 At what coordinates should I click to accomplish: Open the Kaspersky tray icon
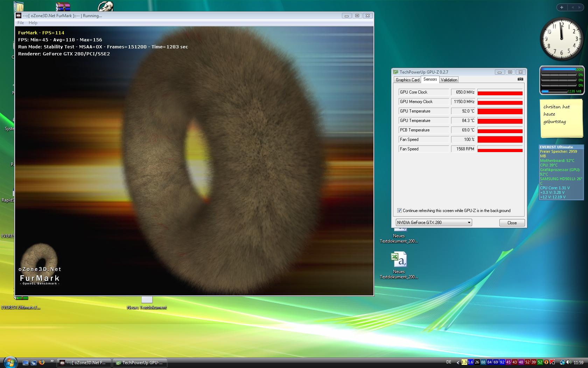pyautogui.click(x=552, y=362)
